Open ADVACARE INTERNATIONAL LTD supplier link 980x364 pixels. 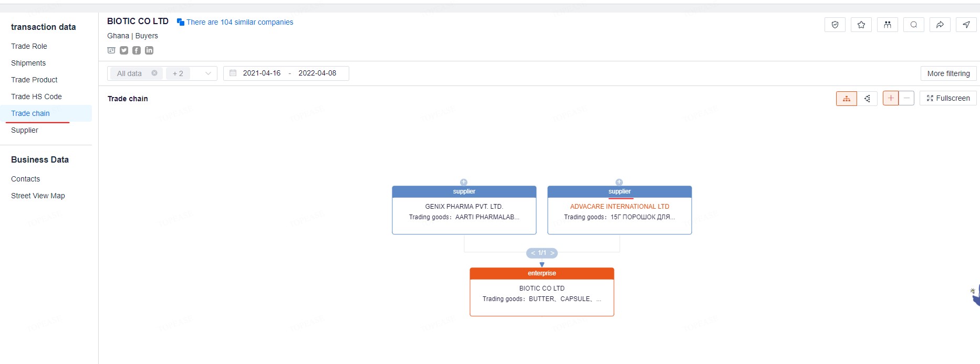(x=620, y=207)
